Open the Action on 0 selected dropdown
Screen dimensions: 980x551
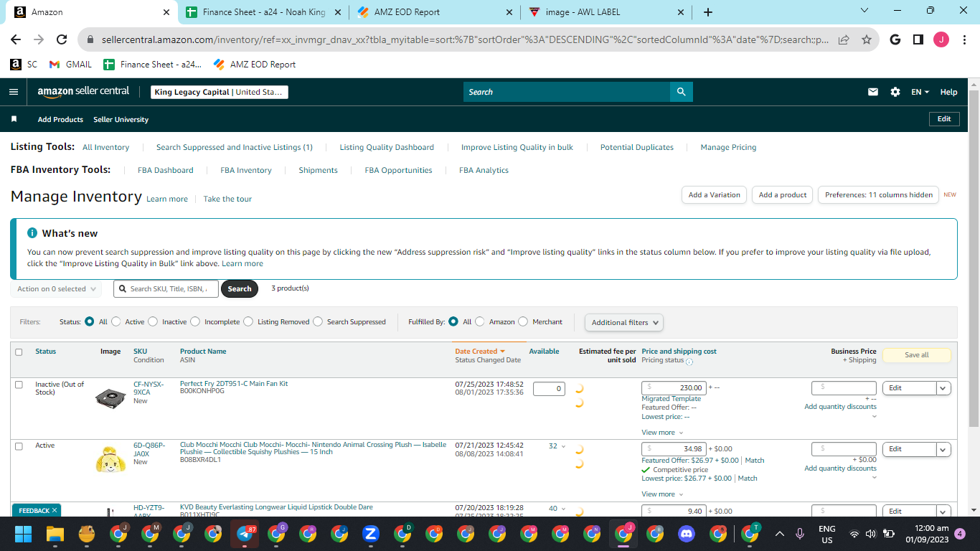click(56, 289)
